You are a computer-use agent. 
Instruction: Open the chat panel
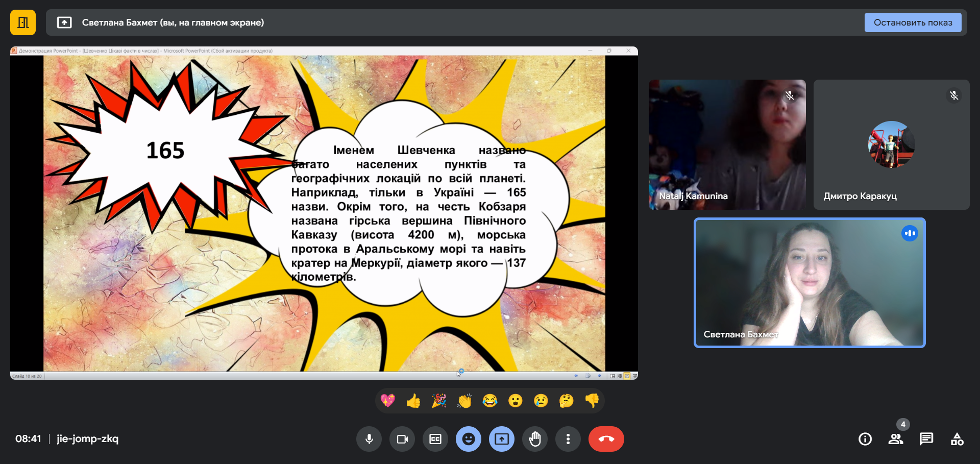point(926,439)
